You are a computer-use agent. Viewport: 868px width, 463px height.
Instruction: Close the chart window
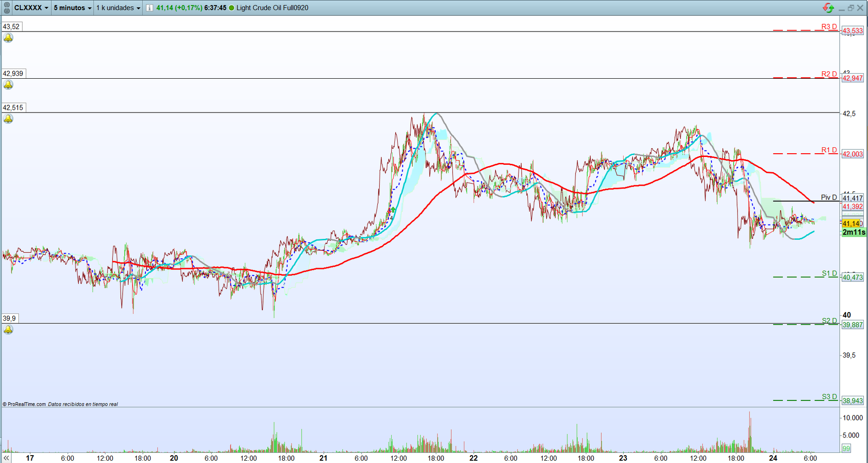[x=861, y=8]
